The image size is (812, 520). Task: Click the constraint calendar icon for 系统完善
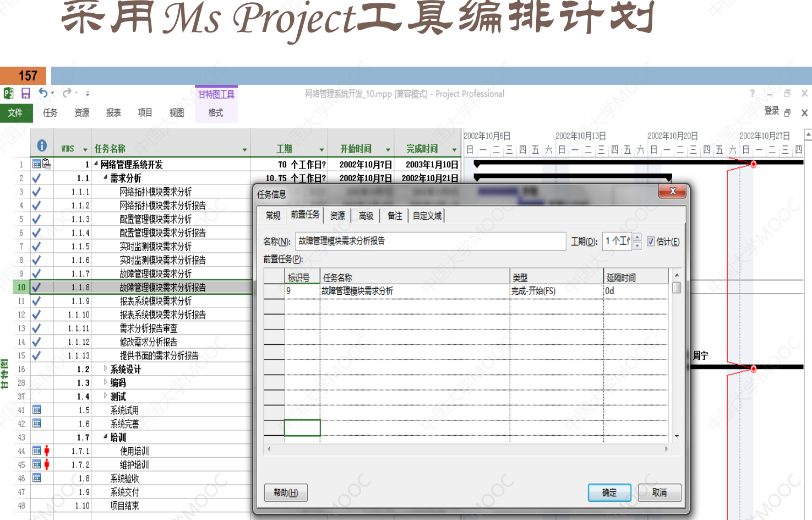coord(36,423)
